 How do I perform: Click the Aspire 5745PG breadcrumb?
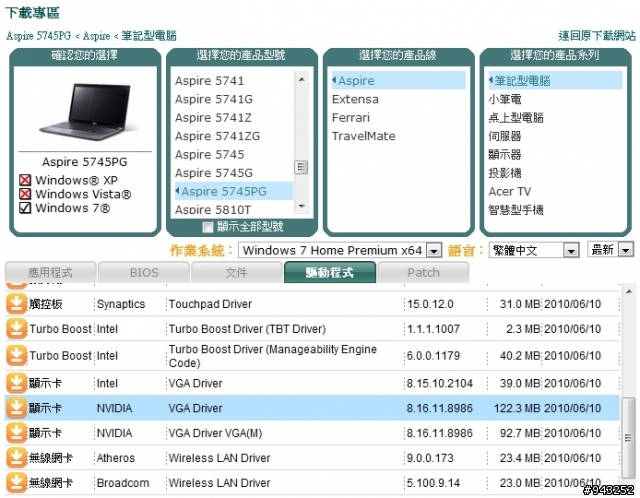click(x=38, y=36)
